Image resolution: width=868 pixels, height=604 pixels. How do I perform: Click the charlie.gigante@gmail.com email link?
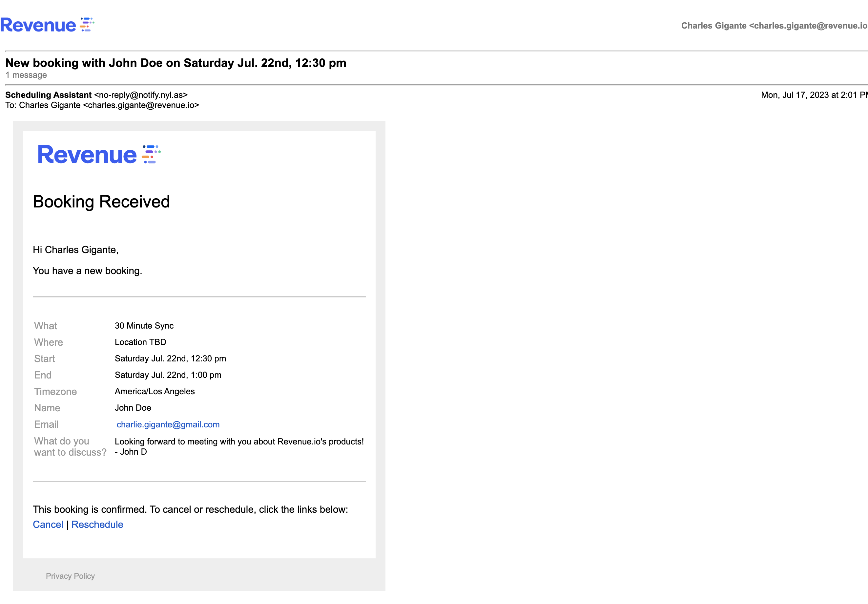(x=168, y=424)
